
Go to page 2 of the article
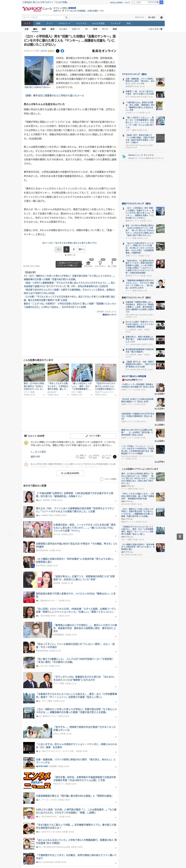point(74,249)
